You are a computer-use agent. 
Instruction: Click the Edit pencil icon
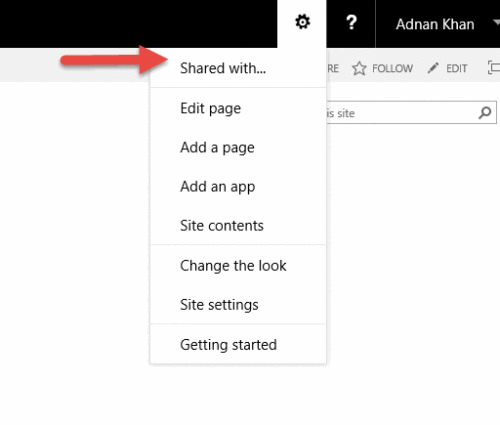coord(433,68)
